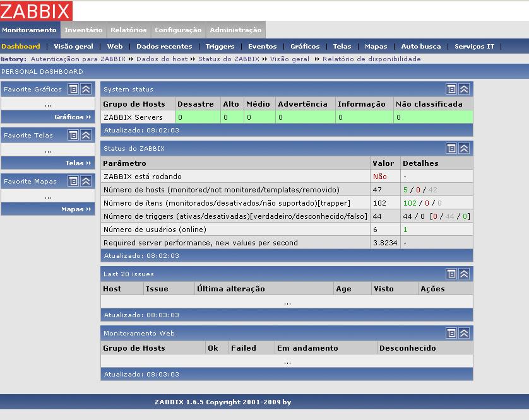Collapse the Favorite Mapas widget
Screen dimensions: 529x420
click(86, 182)
